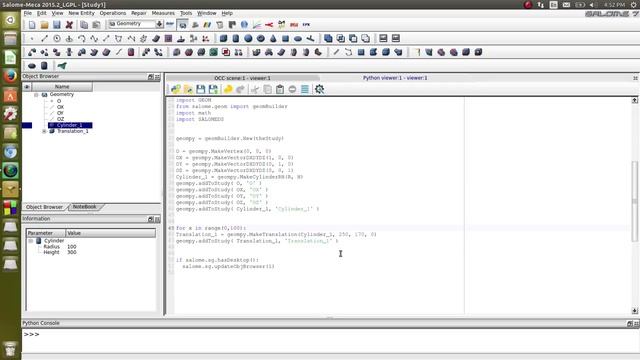The width and height of the screenshot is (640, 360).
Task: Open the Geometry module dropdown
Action: point(159,24)
